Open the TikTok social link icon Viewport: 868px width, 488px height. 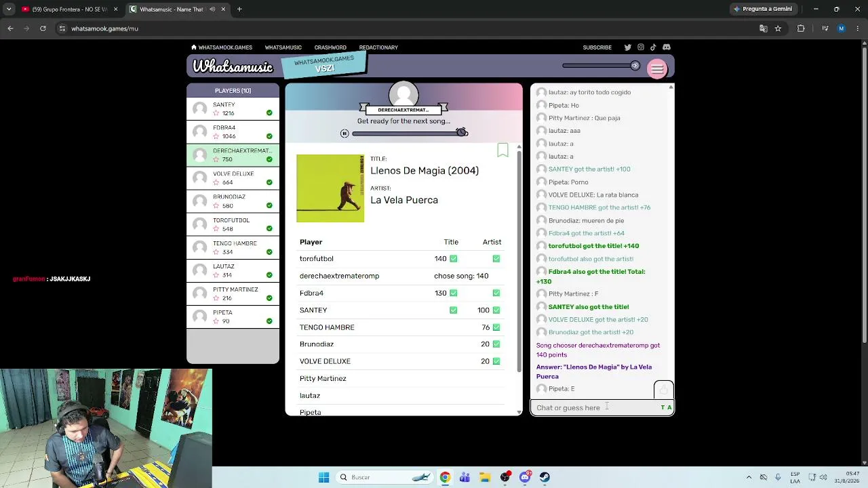653,47
